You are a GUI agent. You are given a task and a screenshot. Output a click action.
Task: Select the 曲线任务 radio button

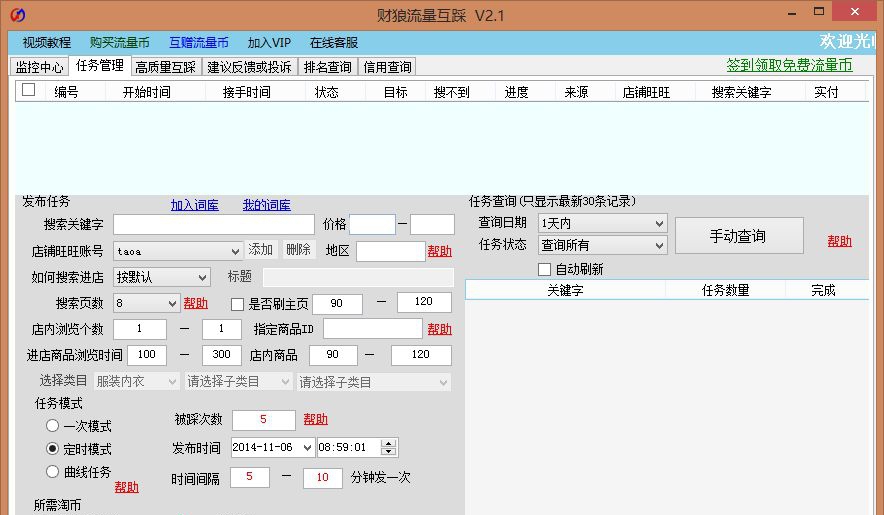52,472
